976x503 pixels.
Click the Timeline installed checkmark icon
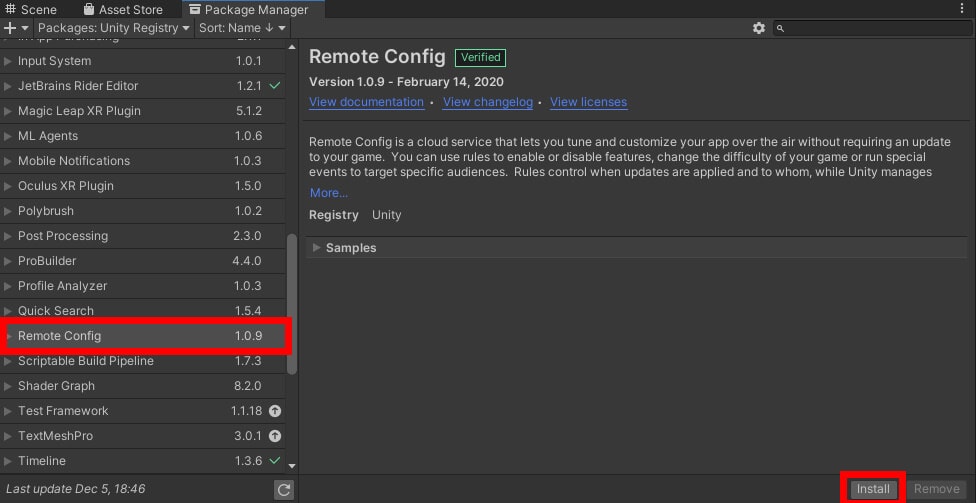coord(275,461)
